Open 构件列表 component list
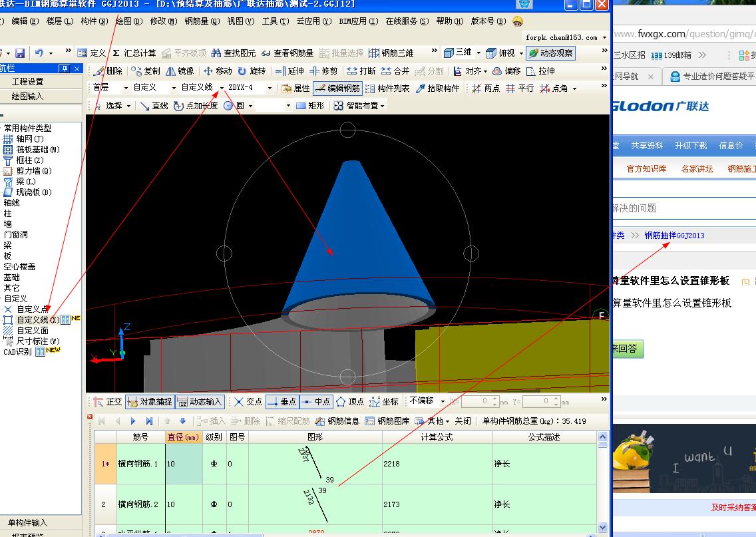Image resolution: width=756 pixels, height=537 pixels. (387, 89)
